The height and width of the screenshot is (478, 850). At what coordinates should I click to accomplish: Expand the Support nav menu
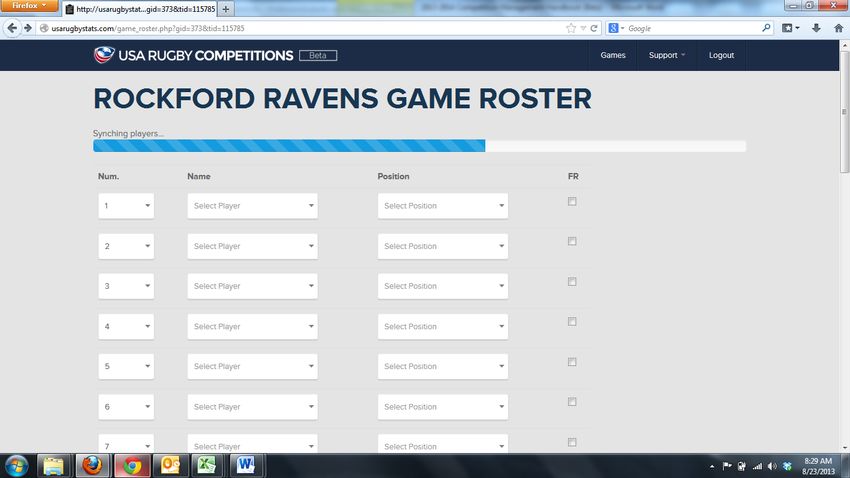point(667,55)
